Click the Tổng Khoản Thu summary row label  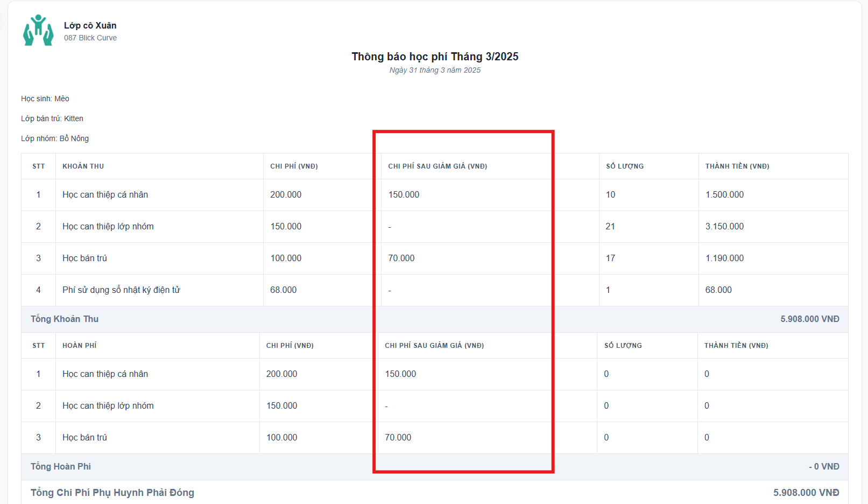[65, 319]
